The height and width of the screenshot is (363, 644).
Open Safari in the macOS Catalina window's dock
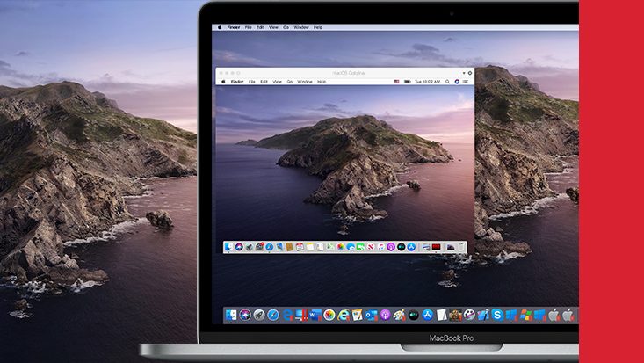coord(270,247)
